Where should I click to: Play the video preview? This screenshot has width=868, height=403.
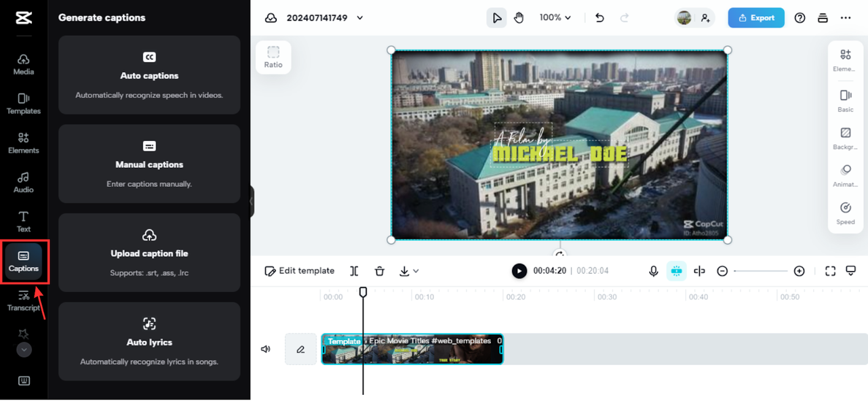click(x=519, y=271)
